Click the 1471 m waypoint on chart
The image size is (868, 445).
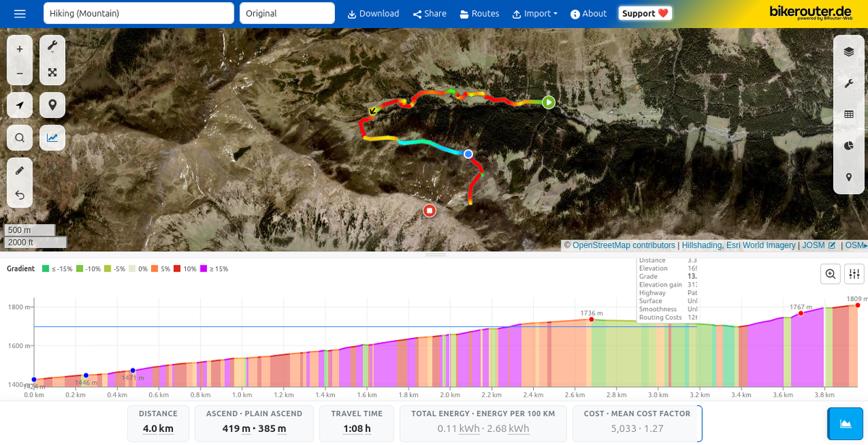coord(132,370)
